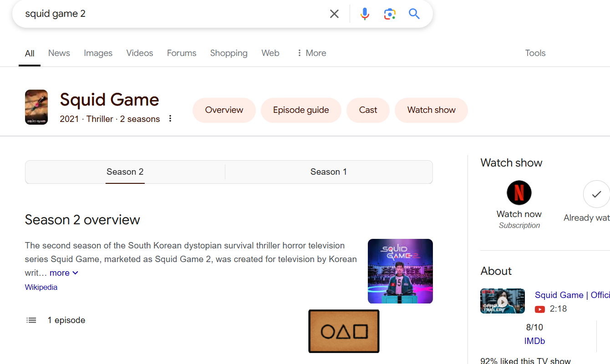Open the IMDb rating link
The width and height of the screenshot is (610, 364).
tap(534, 341)
